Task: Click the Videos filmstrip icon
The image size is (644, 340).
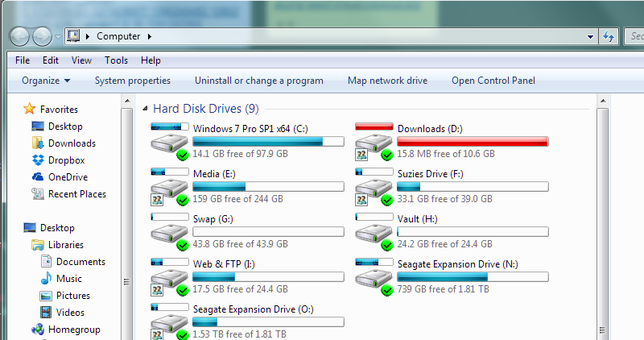Action: [46, 313]
